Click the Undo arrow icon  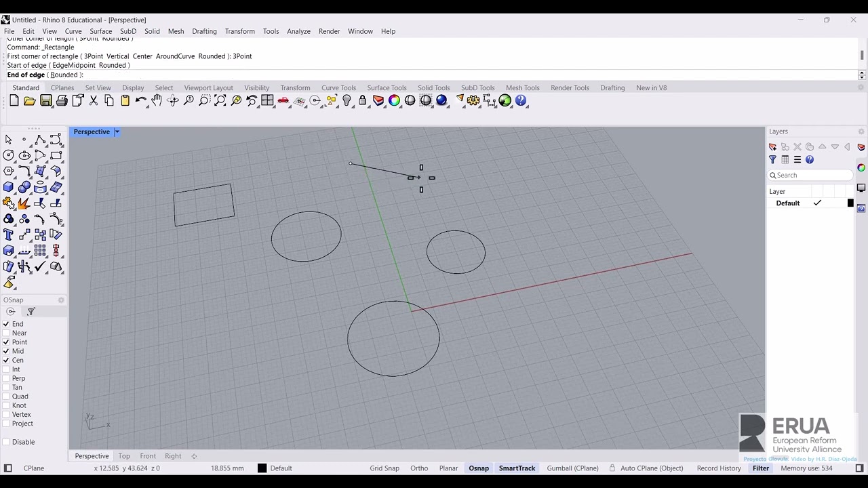(140, 100)
